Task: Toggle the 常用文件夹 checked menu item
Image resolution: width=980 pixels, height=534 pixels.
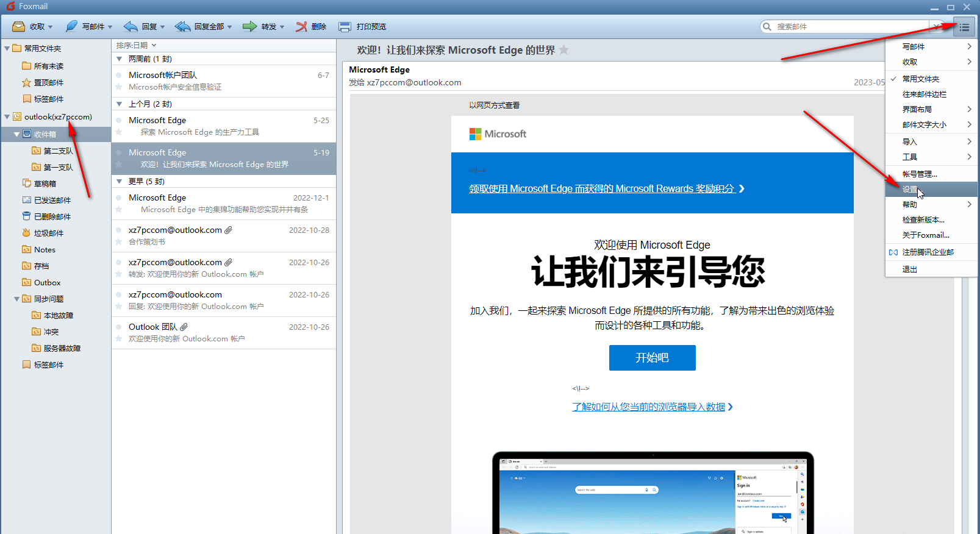Action: coord(931,79)
